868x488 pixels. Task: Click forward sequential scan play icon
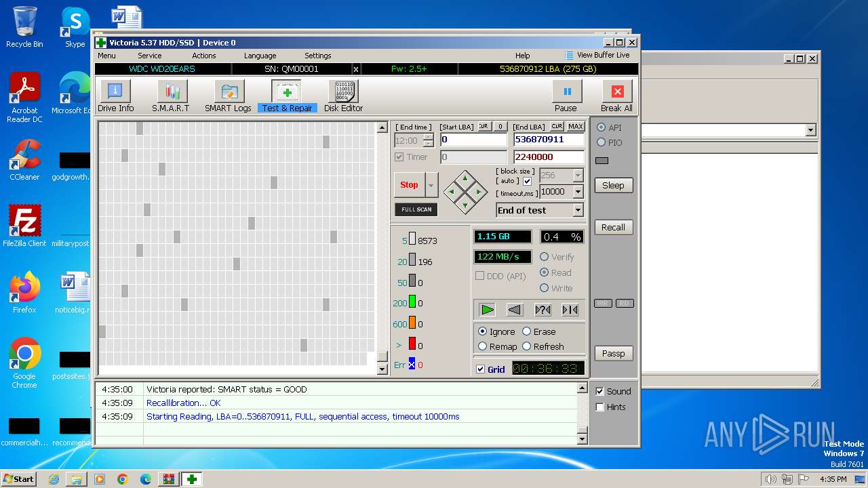pyautogui.click(x=487, y=310)
